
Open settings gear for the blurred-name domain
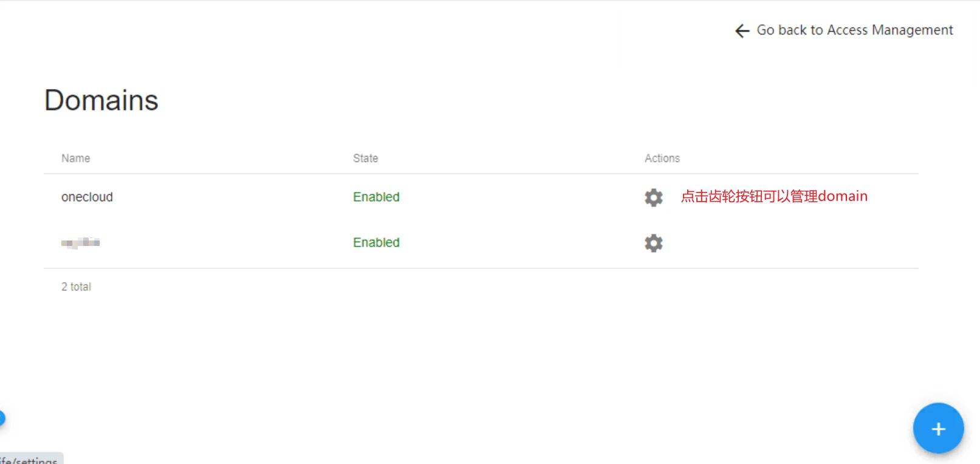(x=653, y=243)
